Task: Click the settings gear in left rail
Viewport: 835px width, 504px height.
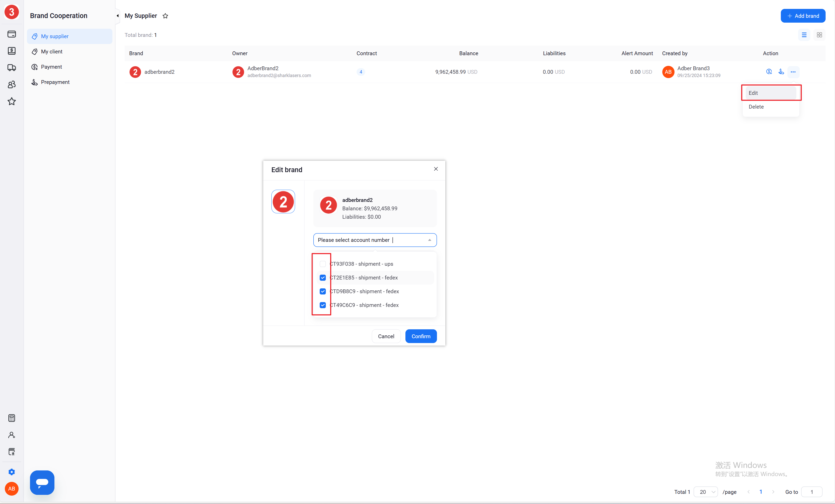Action: (x=11, y=472)
